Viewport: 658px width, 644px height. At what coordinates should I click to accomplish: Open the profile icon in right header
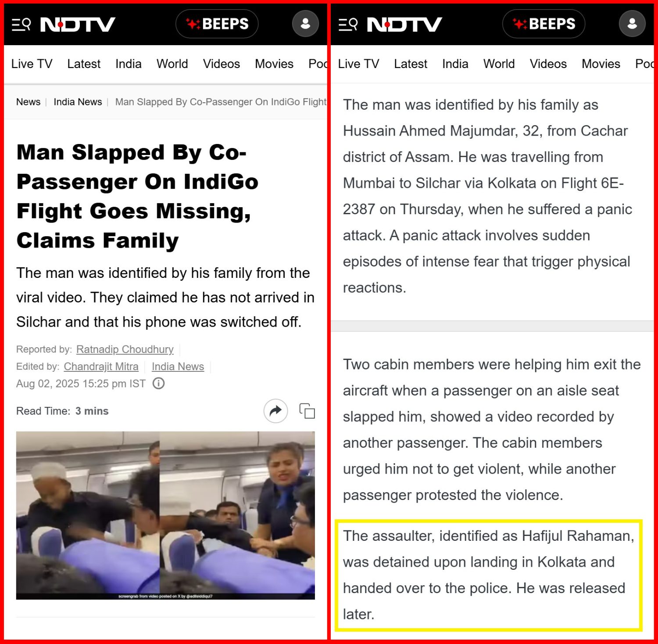click(632, 24)
